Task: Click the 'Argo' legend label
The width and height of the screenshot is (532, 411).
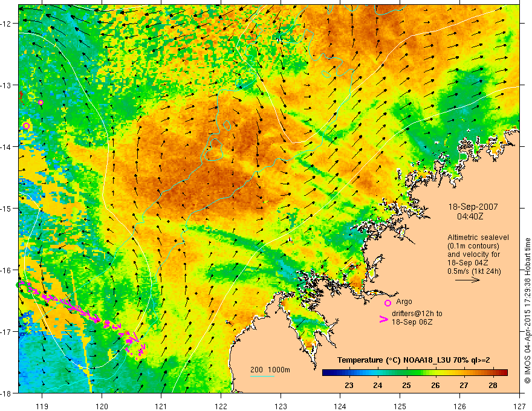Action: (x=404, y=302)
